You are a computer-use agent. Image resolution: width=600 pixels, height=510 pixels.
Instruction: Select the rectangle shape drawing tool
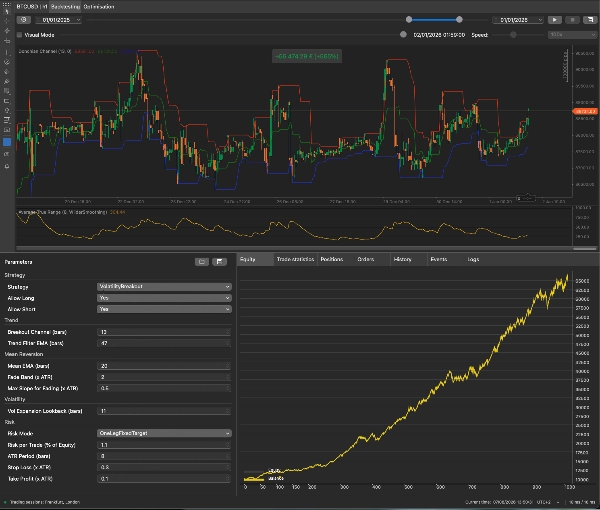click(7, 101)
